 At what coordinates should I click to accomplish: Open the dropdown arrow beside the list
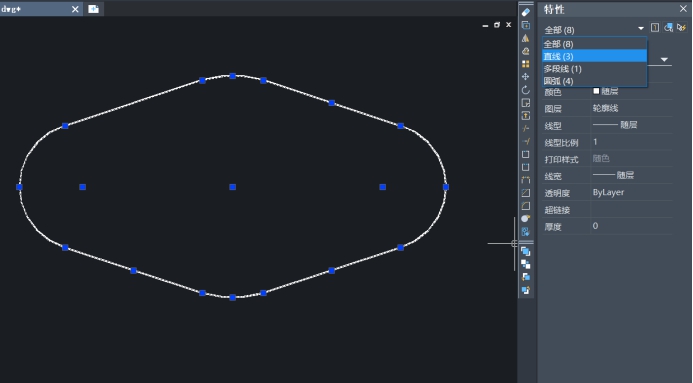pos(664,59)
